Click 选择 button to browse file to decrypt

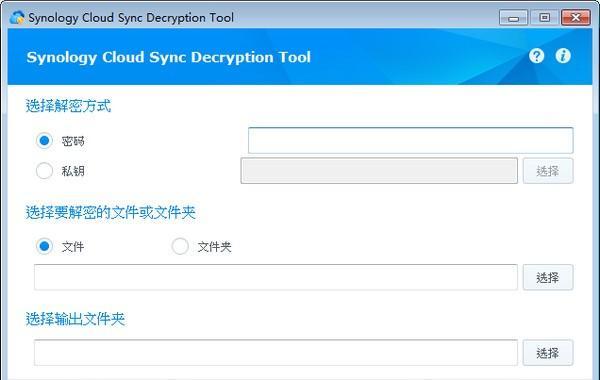pos(548,277)
